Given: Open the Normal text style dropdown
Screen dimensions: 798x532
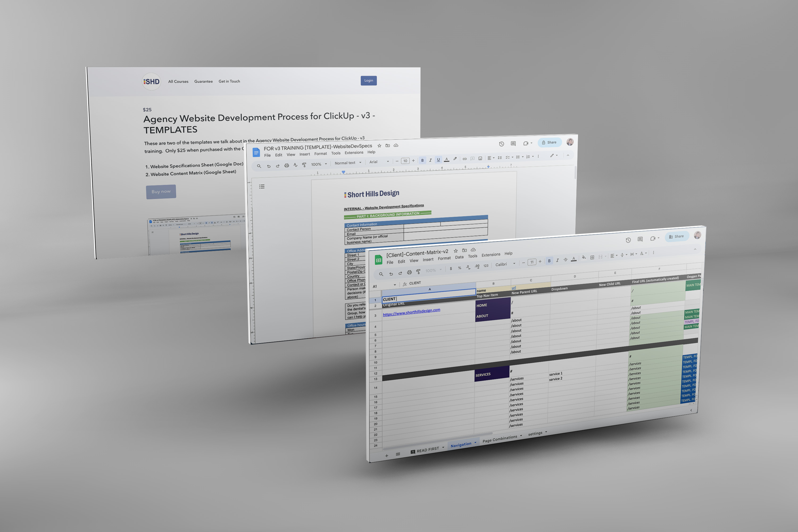Looking at the screenshot, I should 348,163.
